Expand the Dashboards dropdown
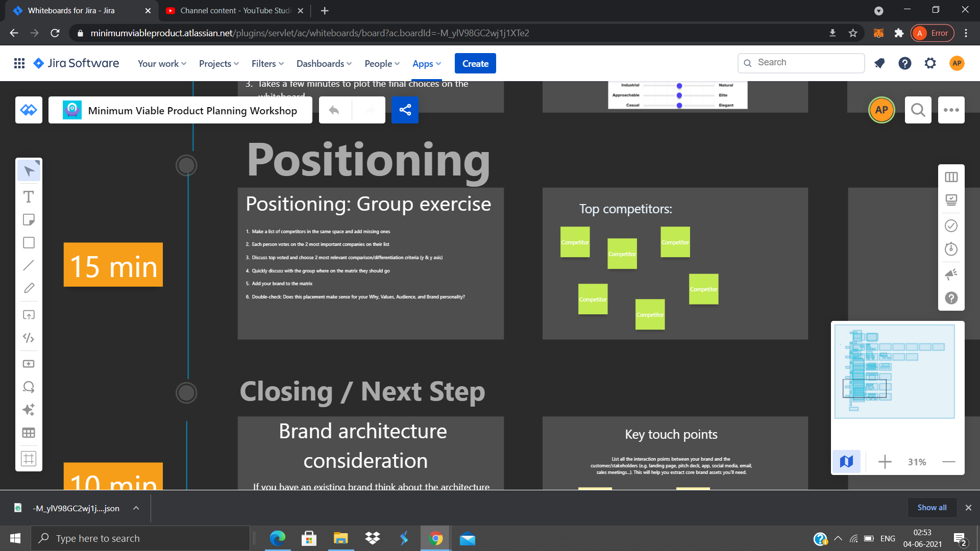This screenshot has width=980, height=551. [x=324, y=63]
